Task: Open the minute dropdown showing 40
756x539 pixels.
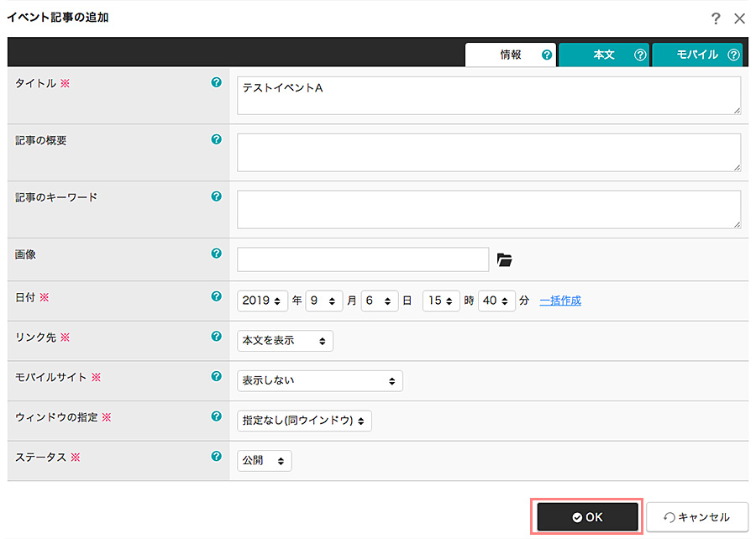Action: [x=496, y=301]
